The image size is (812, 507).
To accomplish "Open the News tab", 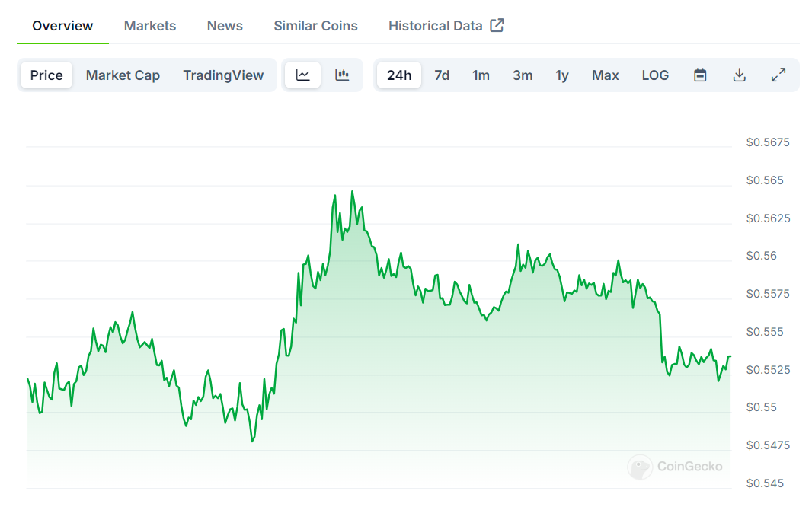I will 225,26.
